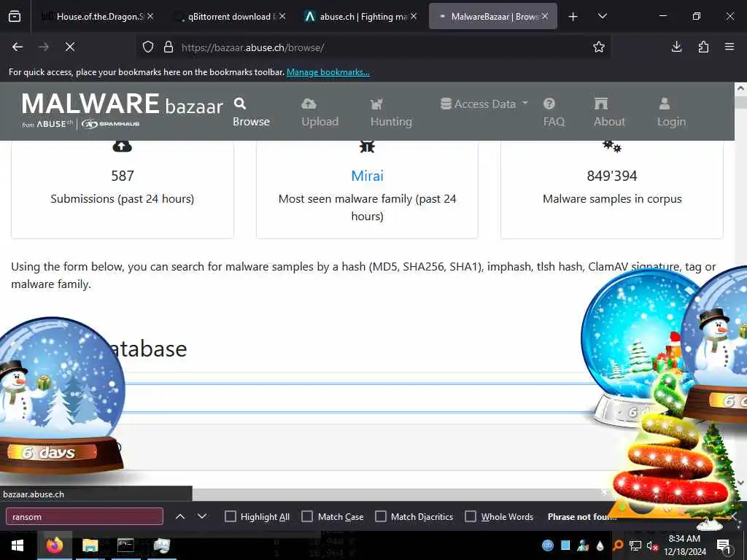The image size is (747, 560).
Task: Click the page vertical scrollbar up arrow
Action: (740, 88)
